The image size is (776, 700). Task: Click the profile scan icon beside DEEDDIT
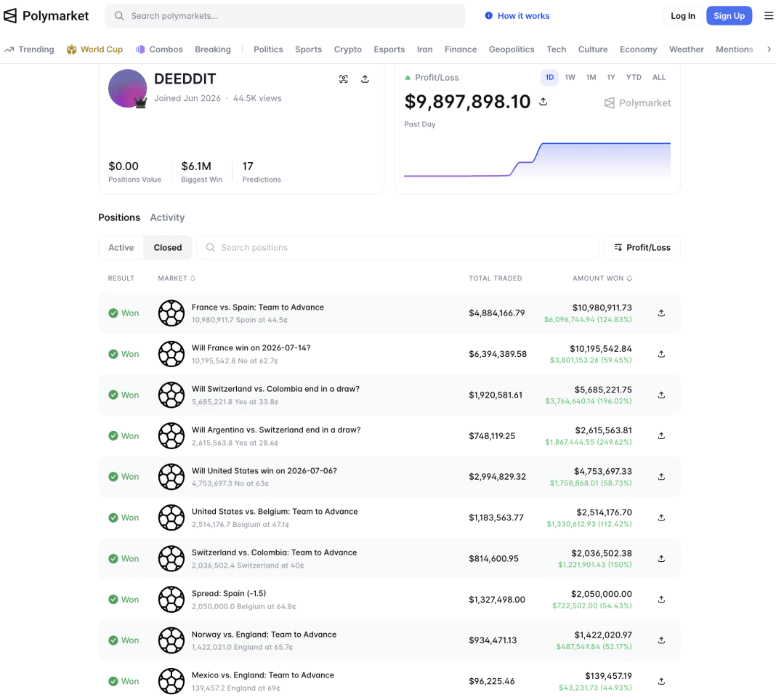click(x=344, y=79)
